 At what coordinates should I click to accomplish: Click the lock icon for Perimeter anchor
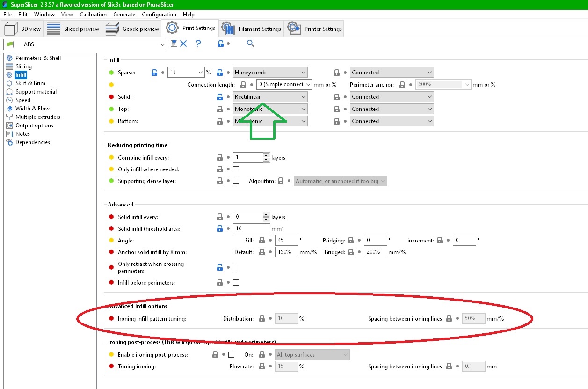(402, 85)
